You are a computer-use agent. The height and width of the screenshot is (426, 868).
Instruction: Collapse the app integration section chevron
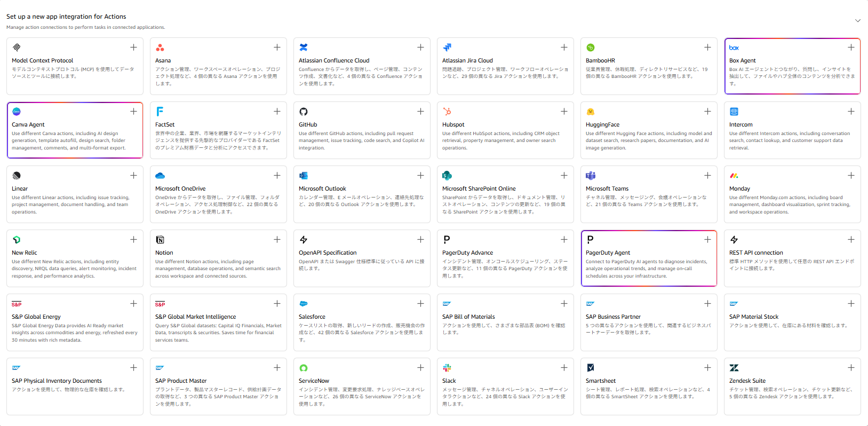tap(858, 21)
